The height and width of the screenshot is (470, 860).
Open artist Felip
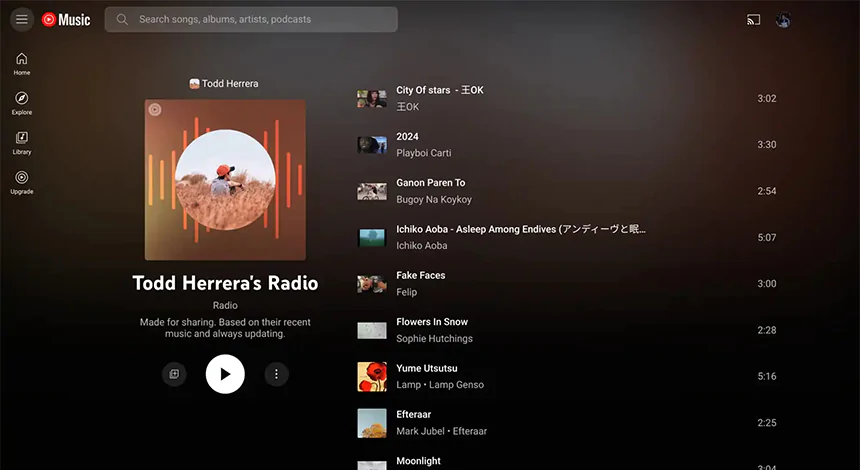pos(406,292)
